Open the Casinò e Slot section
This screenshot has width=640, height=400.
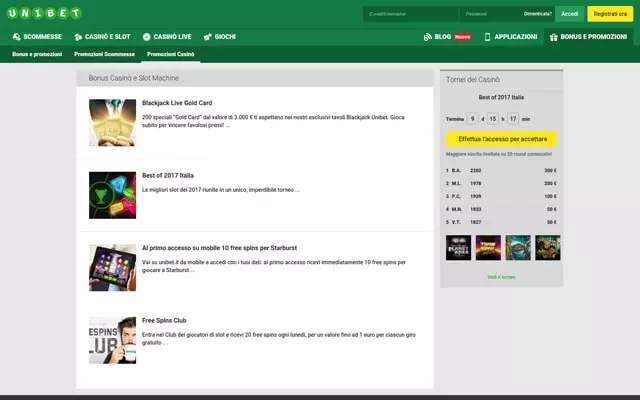coord(102,37)
